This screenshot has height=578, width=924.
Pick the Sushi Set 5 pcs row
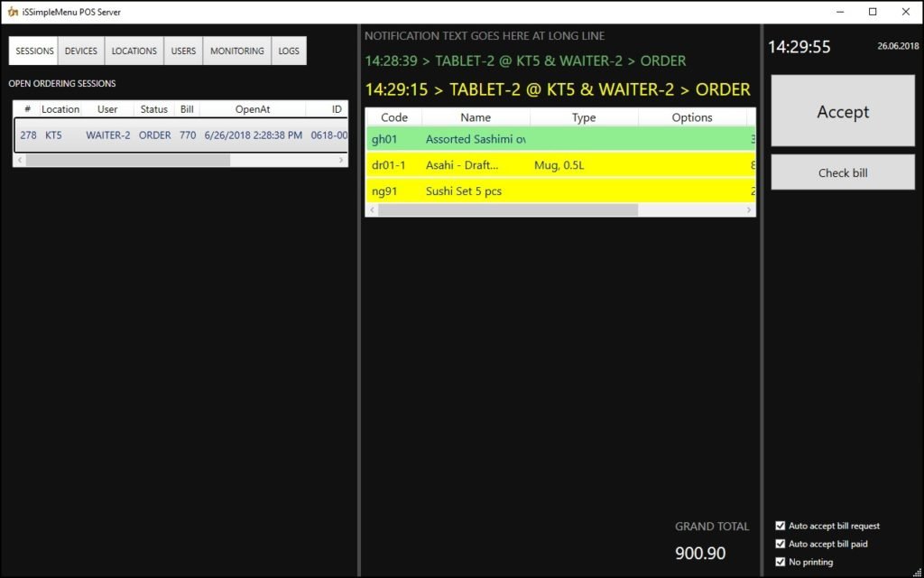coord(559,191)
